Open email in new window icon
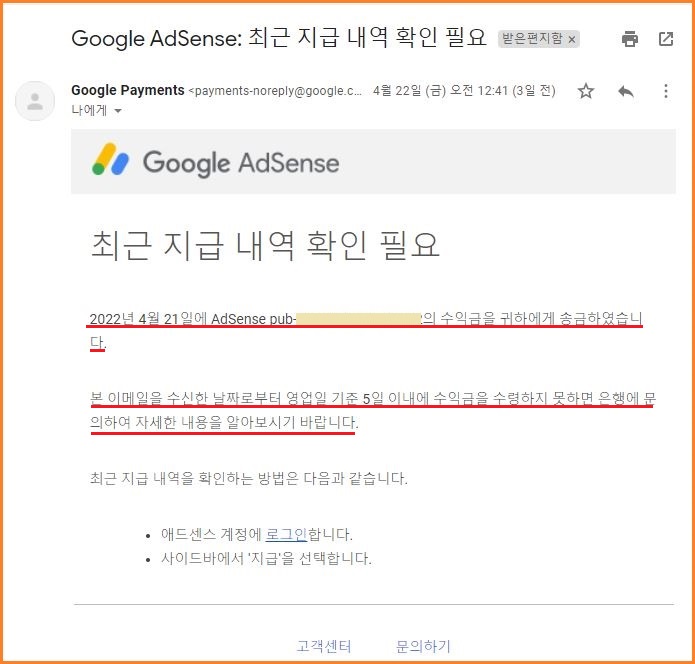This screenshot has width=695, height=664. pyautogui.click(x=666, y=39)
